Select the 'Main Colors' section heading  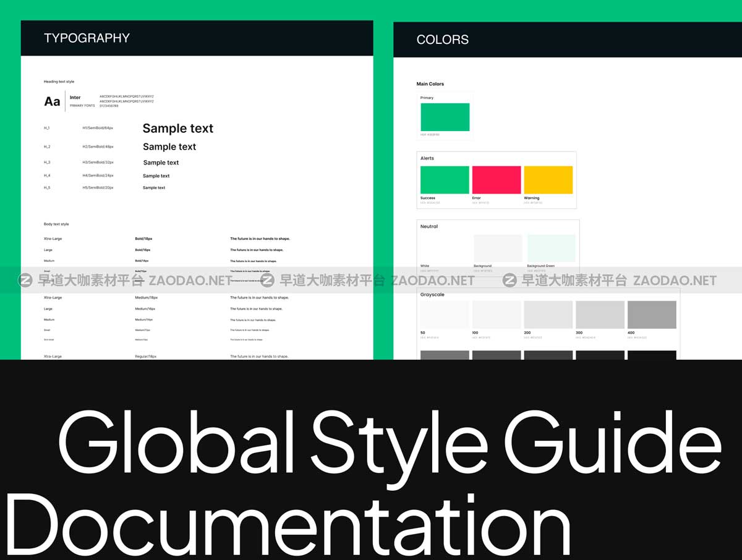(430, 84)
